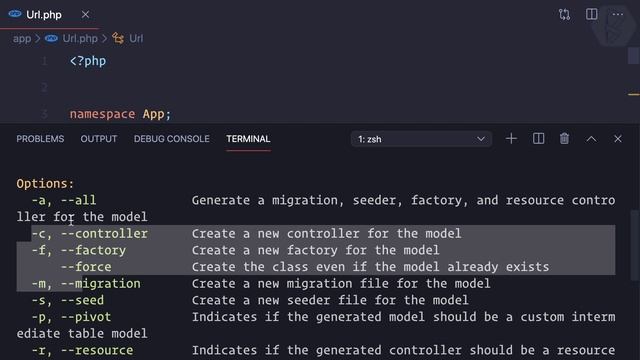Kill terminal with the trash icon
This screenshot has height=360, width=640.
pyautogui.click(x=564, y=139)
